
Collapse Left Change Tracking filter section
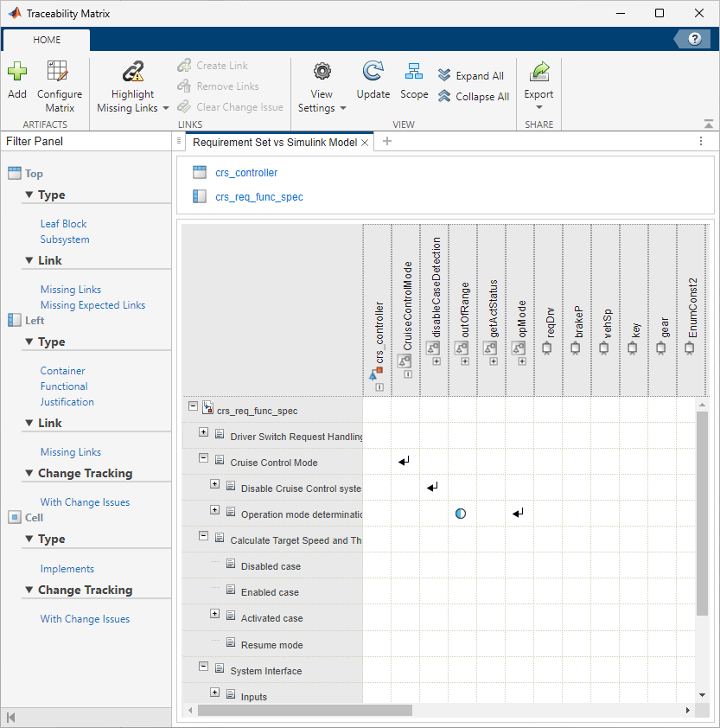[29, 473]
